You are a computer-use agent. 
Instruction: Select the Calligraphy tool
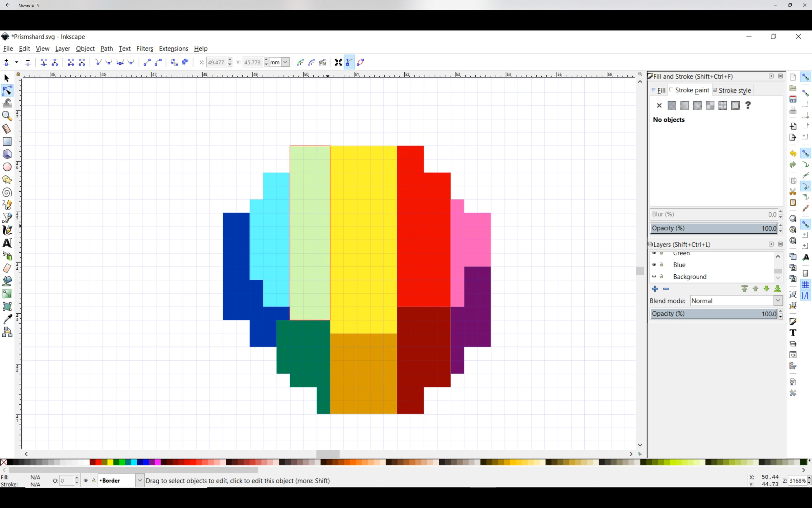click(7, 230)
